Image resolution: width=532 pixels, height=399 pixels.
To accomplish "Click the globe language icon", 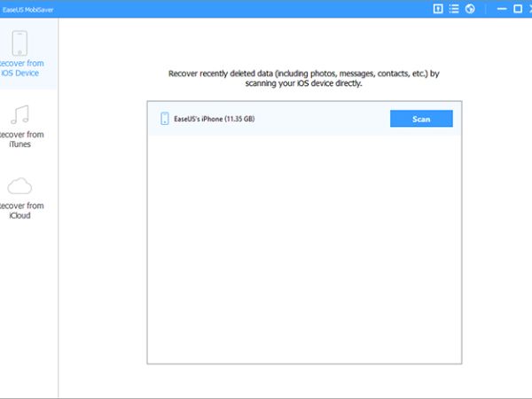I will 470,9.
